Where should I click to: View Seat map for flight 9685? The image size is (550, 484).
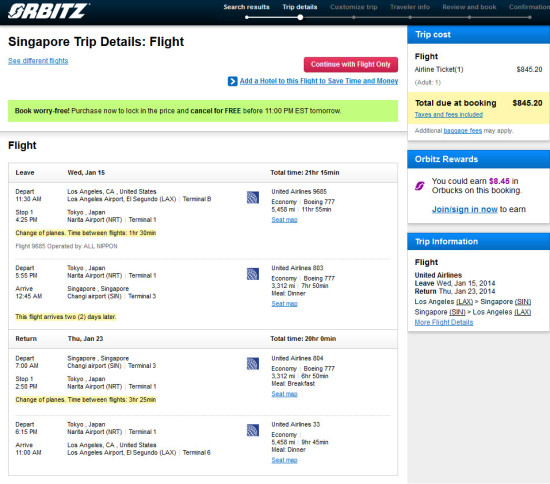click(x=284, y=220)
